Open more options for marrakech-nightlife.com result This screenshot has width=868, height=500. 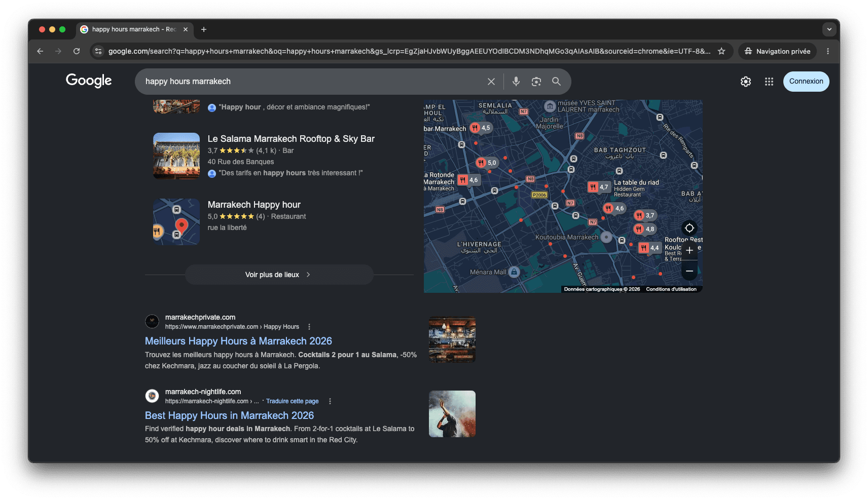click(x=330, y=401)
